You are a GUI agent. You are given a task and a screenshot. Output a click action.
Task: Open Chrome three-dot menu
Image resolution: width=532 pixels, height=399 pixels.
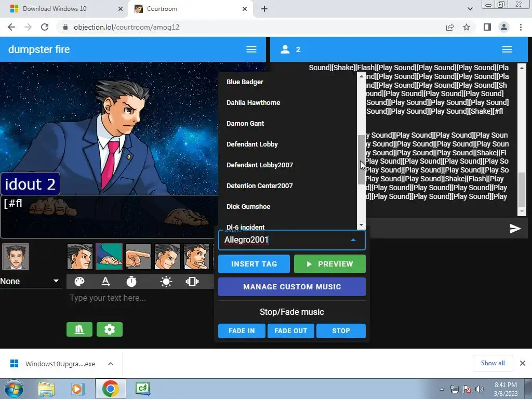[521, 27]
